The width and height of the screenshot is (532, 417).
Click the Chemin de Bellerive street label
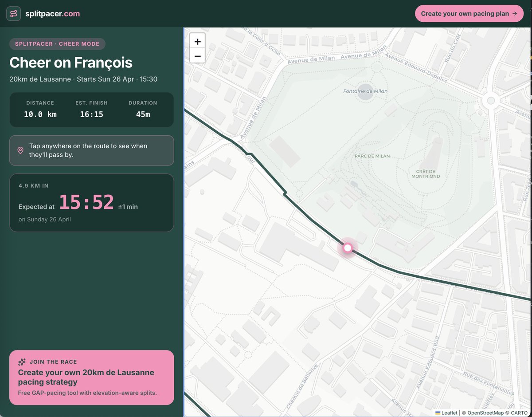(302, 387)
